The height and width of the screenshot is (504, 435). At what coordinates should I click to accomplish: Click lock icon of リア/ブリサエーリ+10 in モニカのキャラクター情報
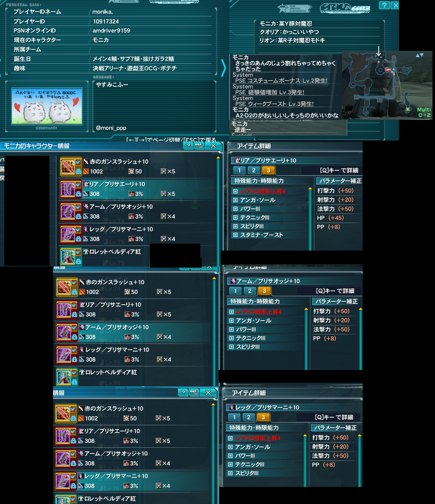(x=78, y=194)
